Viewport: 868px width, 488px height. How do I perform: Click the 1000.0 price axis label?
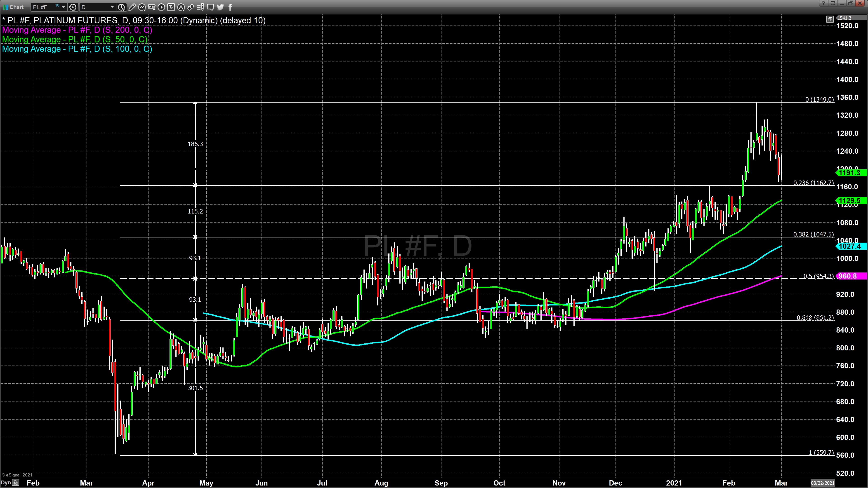coord(847,259)
